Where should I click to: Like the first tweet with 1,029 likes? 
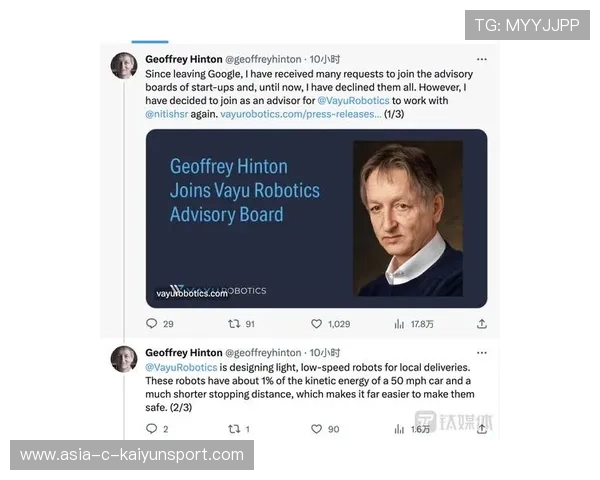[x=316, y=324]
